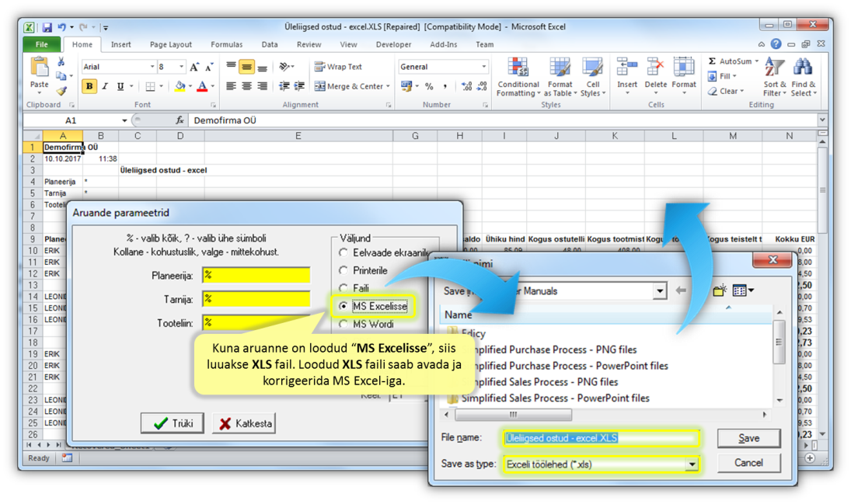851x504 pixels.
Task: Open the Save as type dropdown
Action: tap(692, 464)
